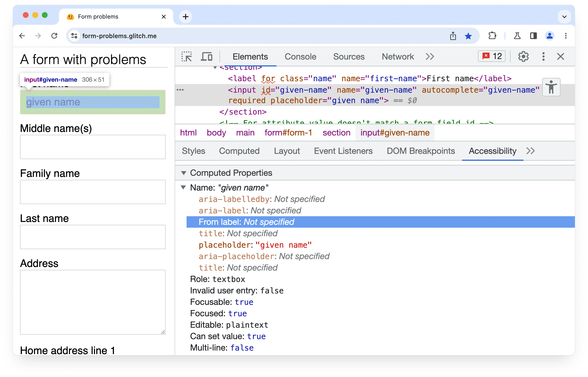Click the customize Chrome profile icon
Screen dimensions: 588x377
click(x=549, y=35)
